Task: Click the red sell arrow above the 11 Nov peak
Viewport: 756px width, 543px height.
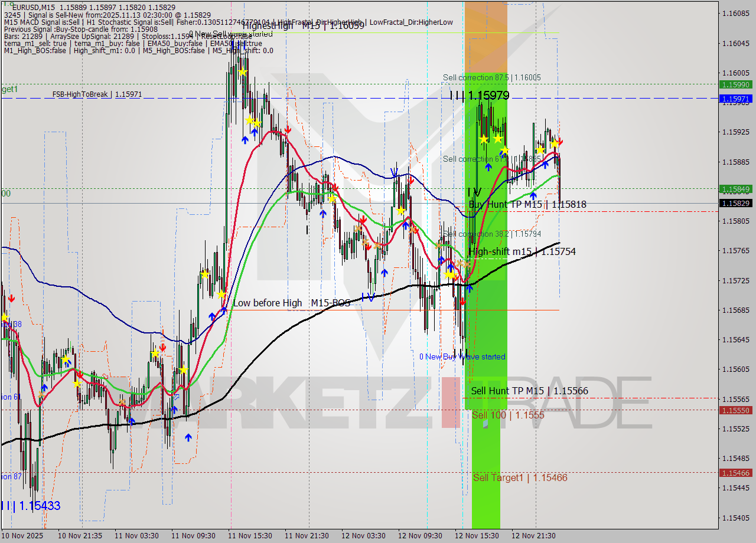Action: (288, 127)
